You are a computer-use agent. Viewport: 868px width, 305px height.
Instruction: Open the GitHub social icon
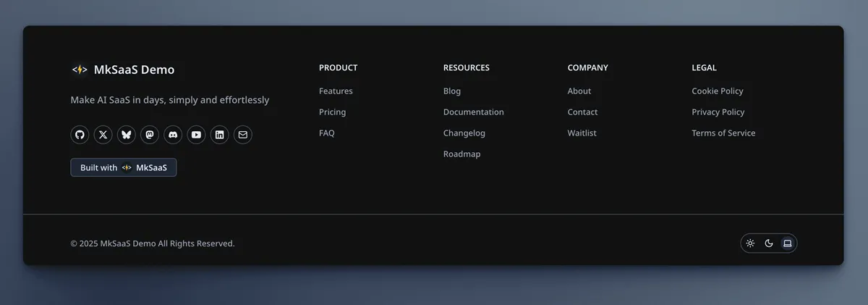pos(80,135)
